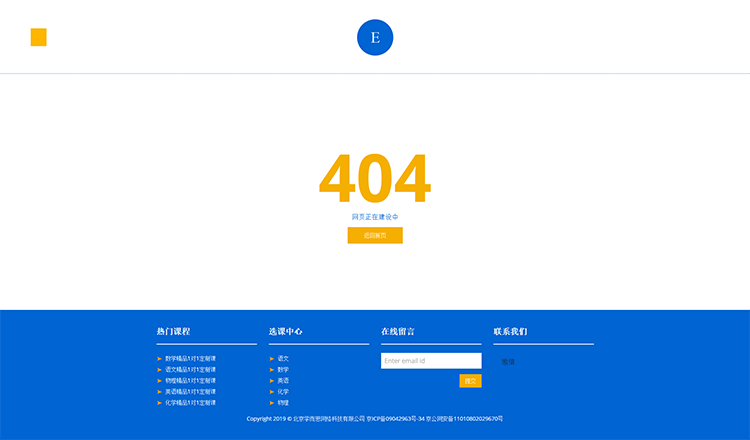This screenshot has height=440, width=750.
Task: Click the 微信 contact link
Action: (508, 361)
